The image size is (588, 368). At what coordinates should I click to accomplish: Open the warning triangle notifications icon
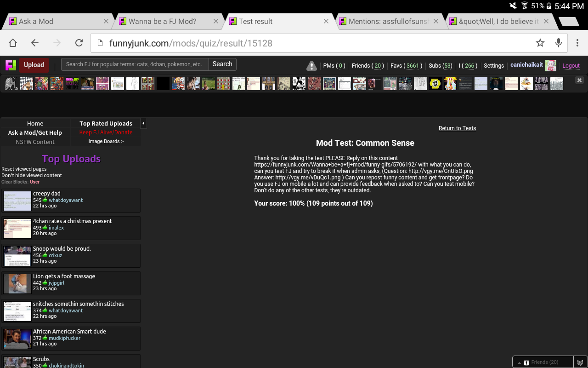[x=311, y=66]
